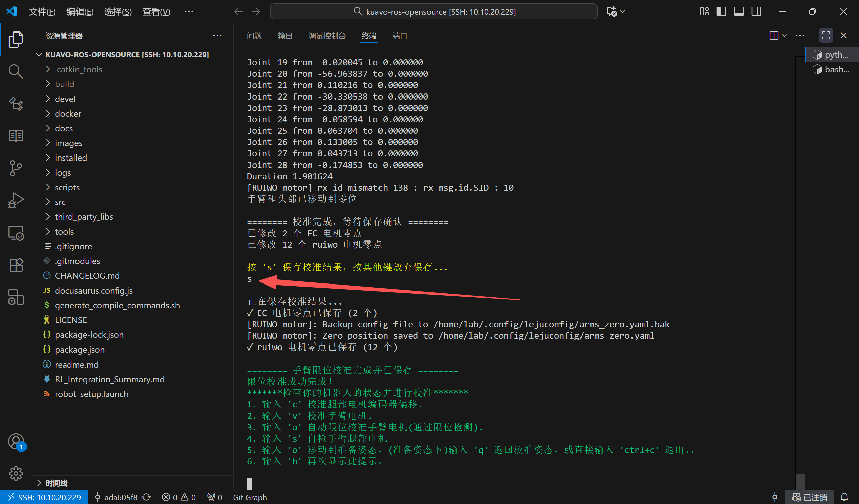Click the terminal vertical scrollbar thumb
This screenshot has width=859, height=504.
[x=800, y=482]
